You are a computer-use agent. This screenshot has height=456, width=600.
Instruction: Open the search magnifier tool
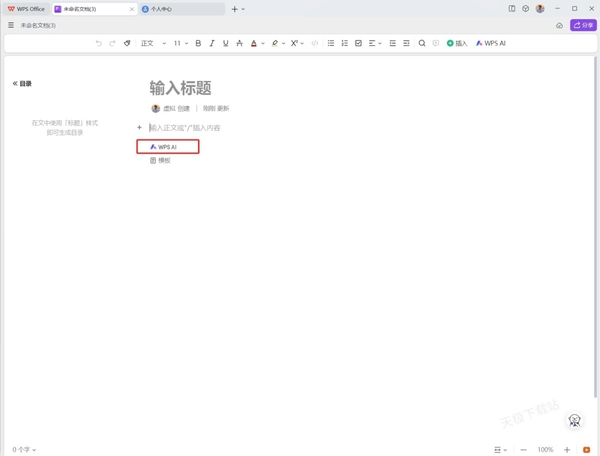[422, 43]
